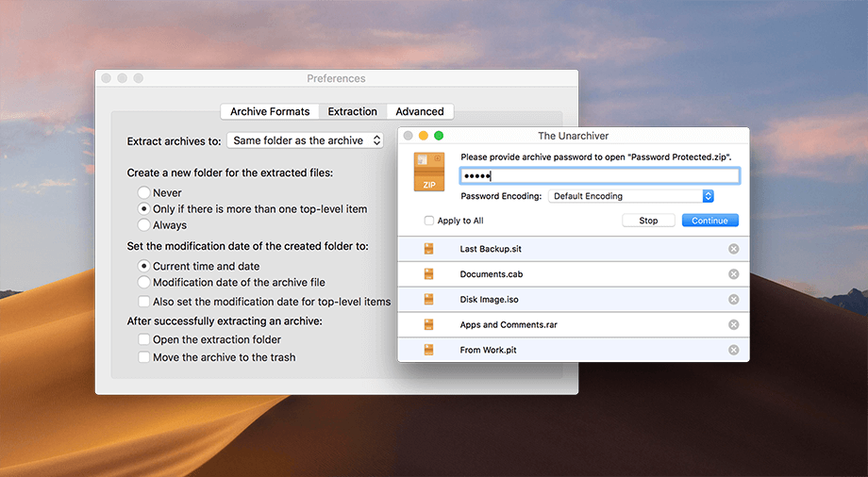The width and height of the screenshot is (868, 477).
Task: Check Open the extraction folder option
Action: click(x=144, y=339)
